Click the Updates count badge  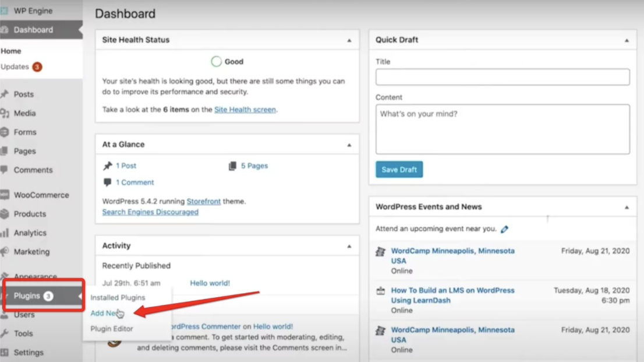[37, 66]
